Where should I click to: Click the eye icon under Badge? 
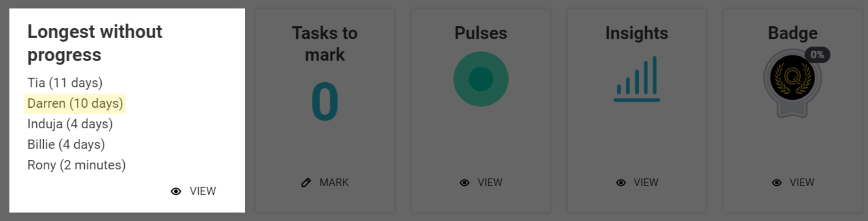[x=777, y=182]
